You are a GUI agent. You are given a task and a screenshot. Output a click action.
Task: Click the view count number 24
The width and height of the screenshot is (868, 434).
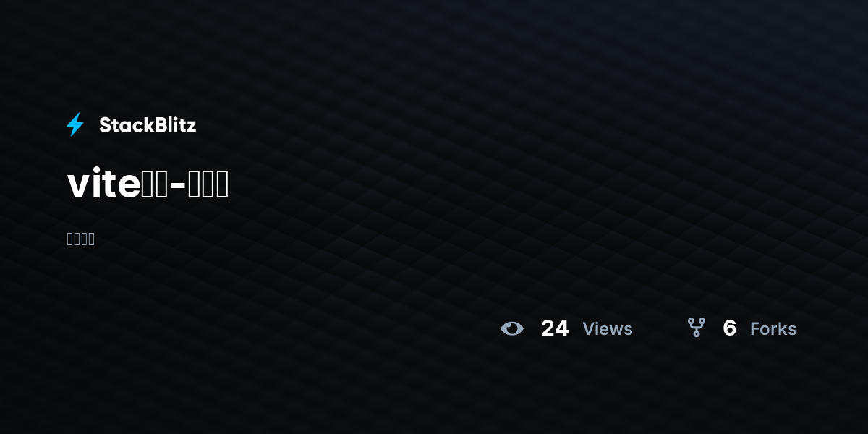pos(555,328)
